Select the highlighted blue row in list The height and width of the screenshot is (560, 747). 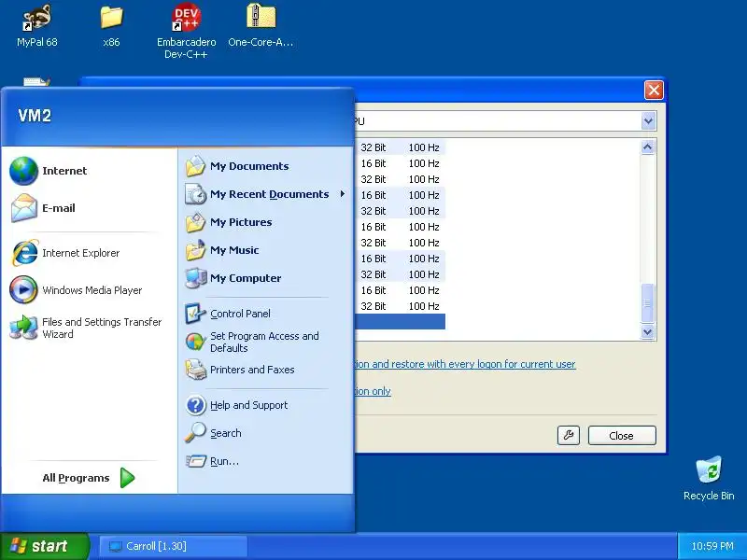tap(401, 321)
